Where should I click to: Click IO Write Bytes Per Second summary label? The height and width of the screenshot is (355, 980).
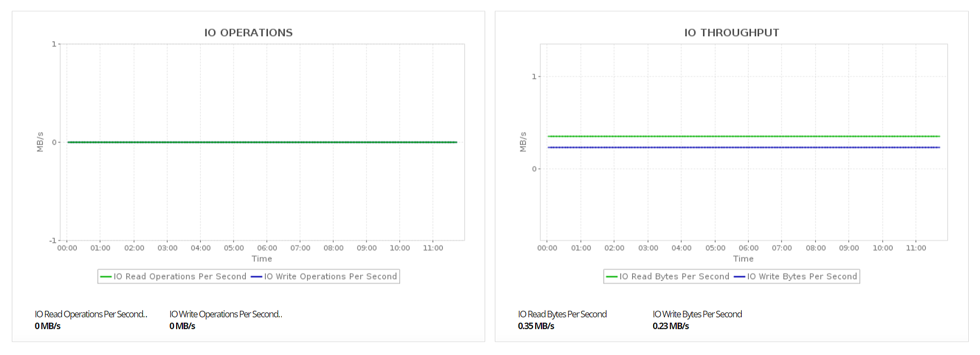(x=697, y=314)
